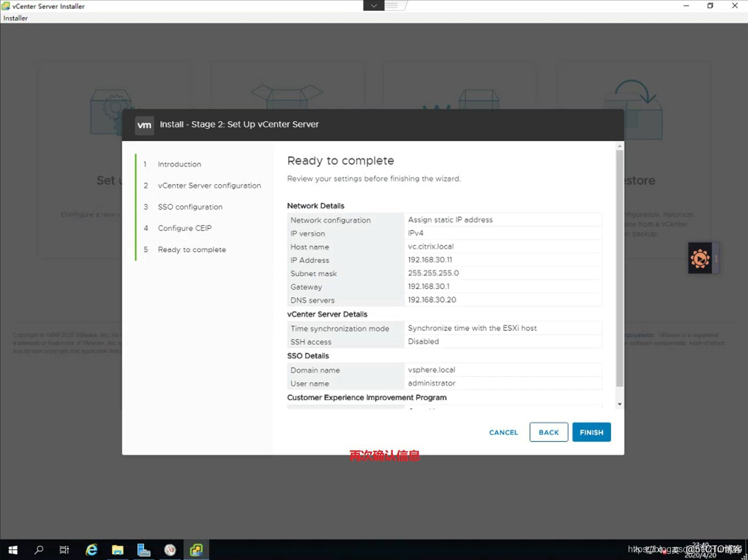Viewport: 748px width, 560px height.
Task: Open Server Manager from taskbar
Action: pos(144,550)
